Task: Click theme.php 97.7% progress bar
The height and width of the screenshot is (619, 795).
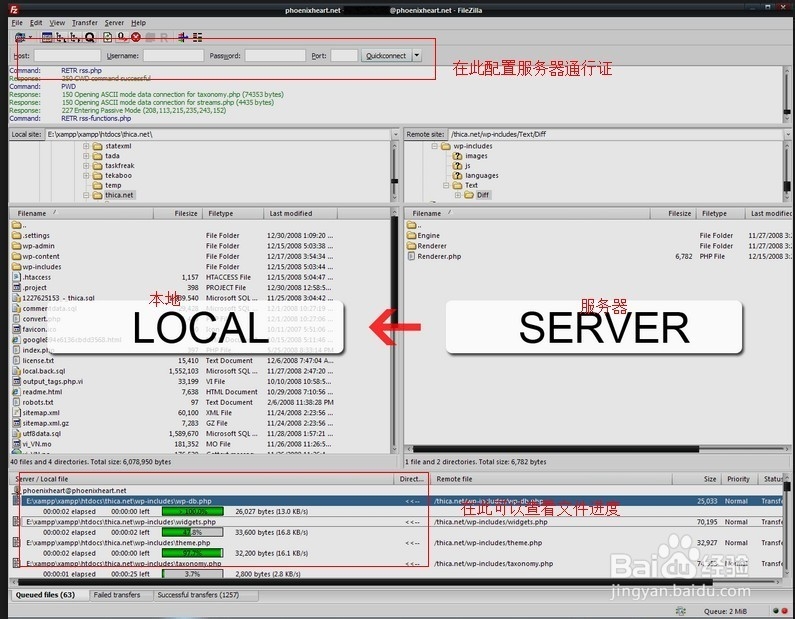Action: pyautogui.click(x=193, y=553)
